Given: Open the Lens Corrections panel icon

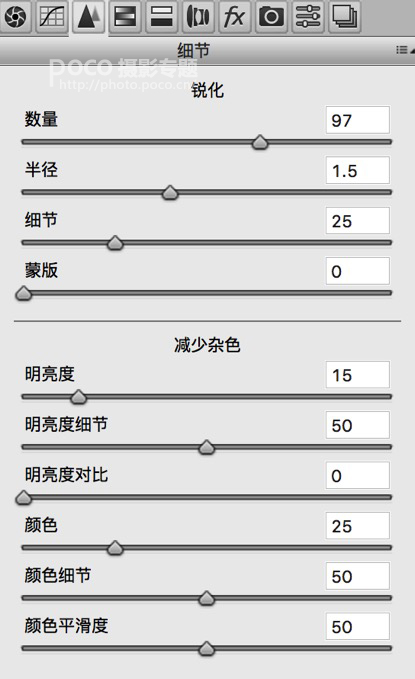Looking at the screenshot, I should pyautogui.click(x=198, y=17).
